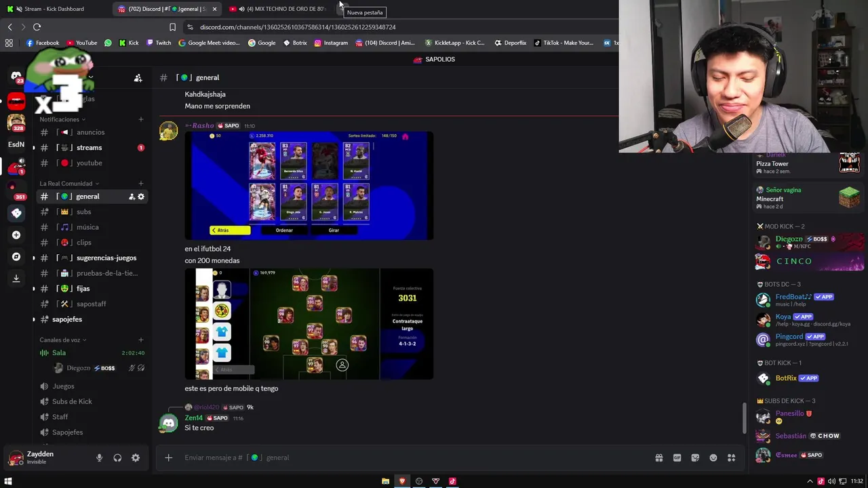Viewport: 868px width, 488px height.
Task: Open server with 351 notification badge
Action: [16, 191]
